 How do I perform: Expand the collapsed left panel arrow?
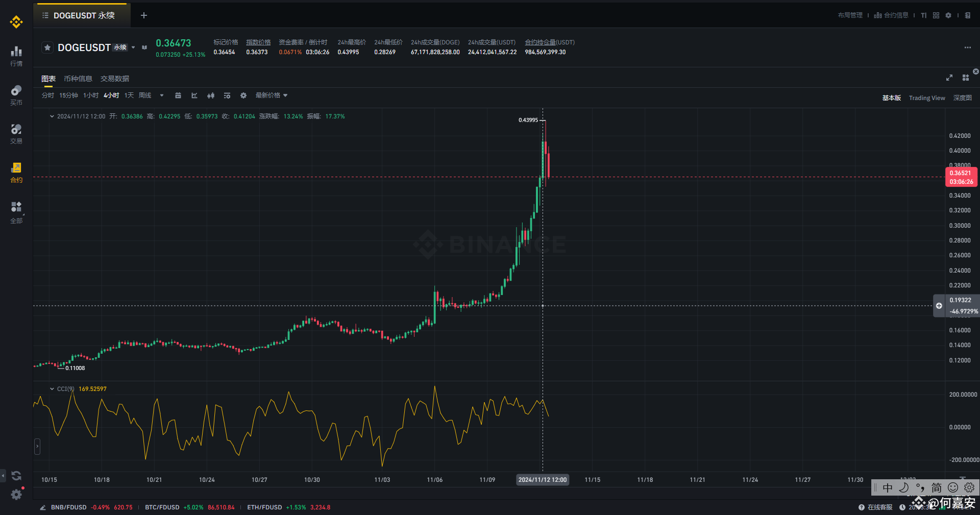point(37,447)
